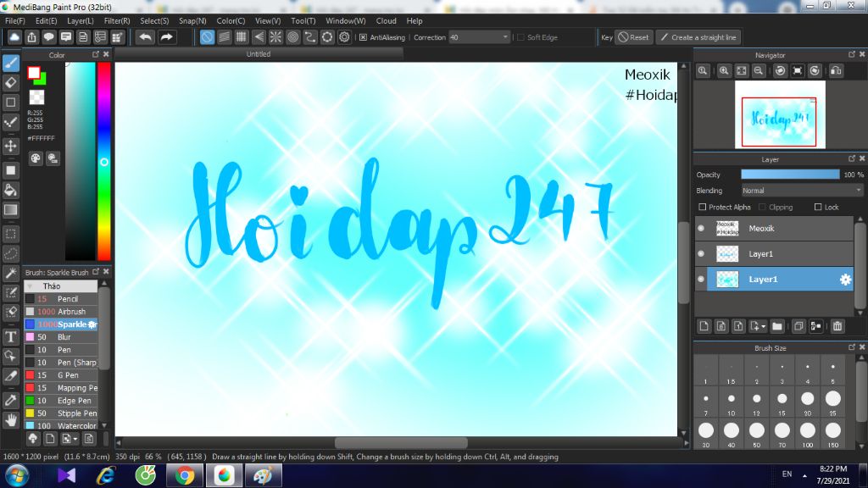Viewport: 868px width, 488px height.
Task: Open the cloud icon in the top toolbar
Action: (x=14, y=37)
